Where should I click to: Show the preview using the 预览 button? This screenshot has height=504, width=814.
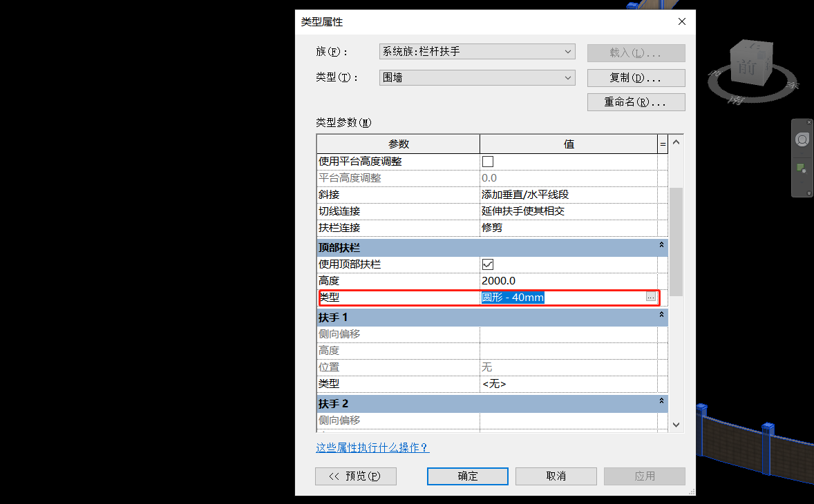[x=355, y=476]
